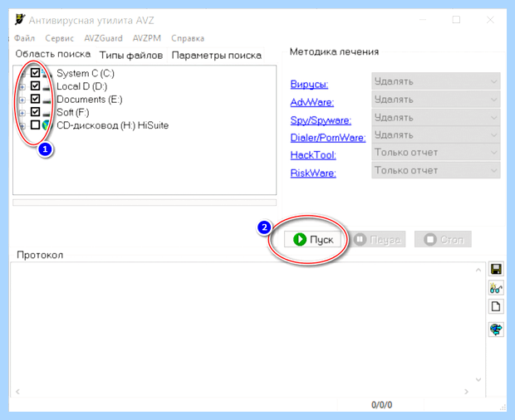Click the Пауза button
515x420 pixels.
[378, 240]
